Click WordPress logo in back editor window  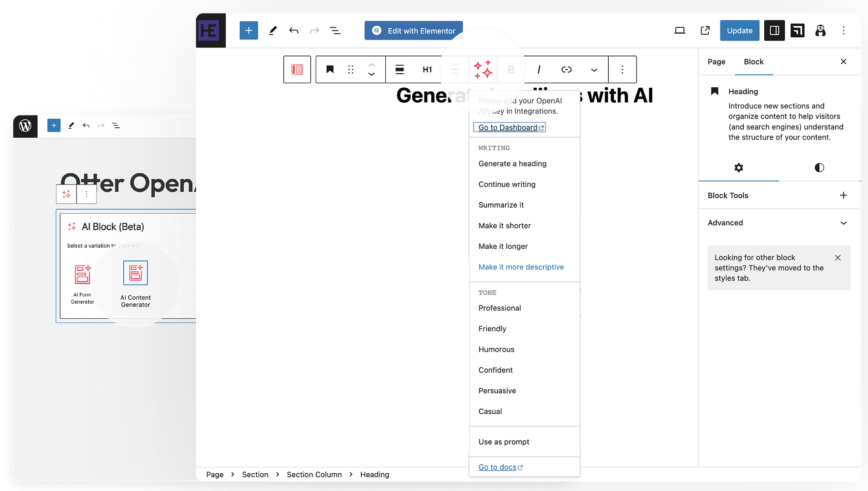point(25,125)
